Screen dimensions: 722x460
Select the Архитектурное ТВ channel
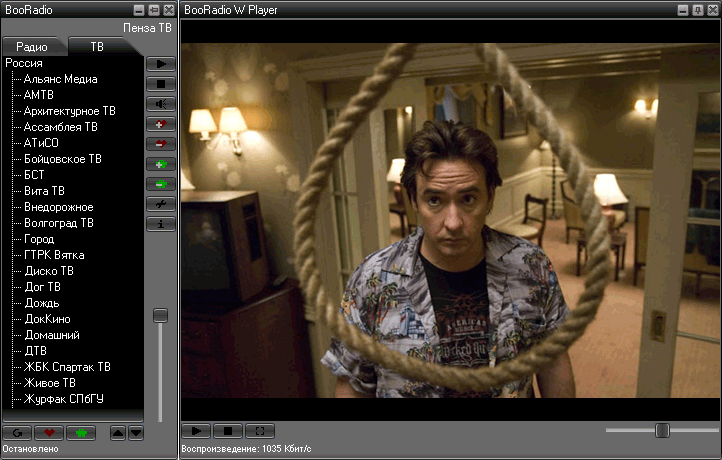tap(70, 111)
